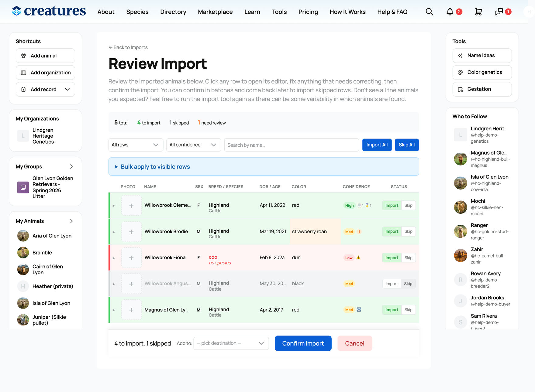
Task: Expand My Animals chevron
Action: (x=71, y=221)
